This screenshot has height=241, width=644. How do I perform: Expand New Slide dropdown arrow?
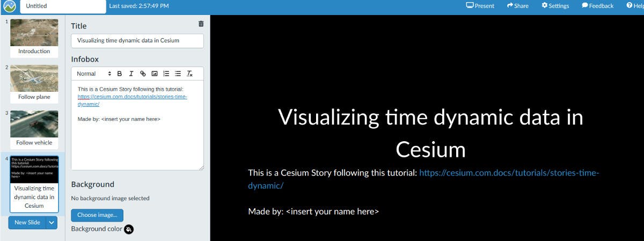coord(52,222)
